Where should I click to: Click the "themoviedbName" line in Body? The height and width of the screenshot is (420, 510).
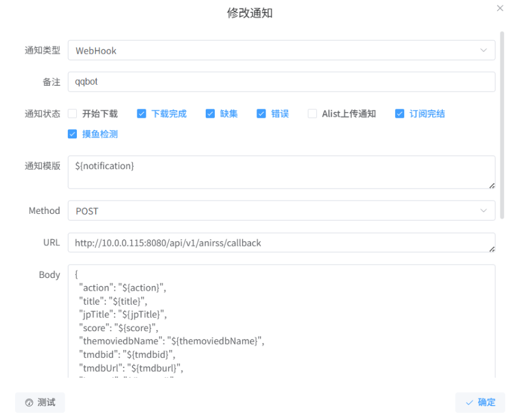tap(172, 341)
